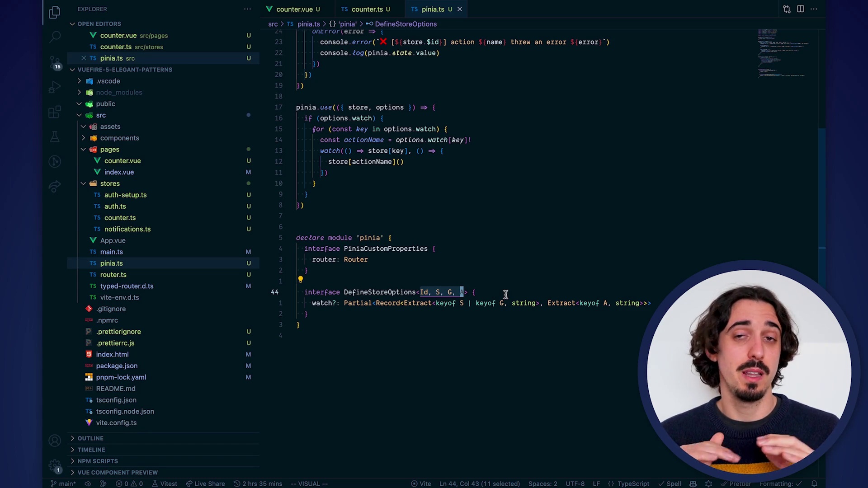Screen dimensions: 868x488
Task: Toggle Formatting status bar item
Action: pos(781,483)
